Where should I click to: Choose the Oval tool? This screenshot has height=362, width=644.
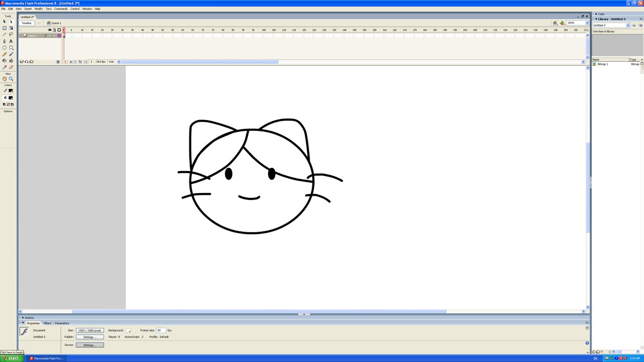click(5, 48)
